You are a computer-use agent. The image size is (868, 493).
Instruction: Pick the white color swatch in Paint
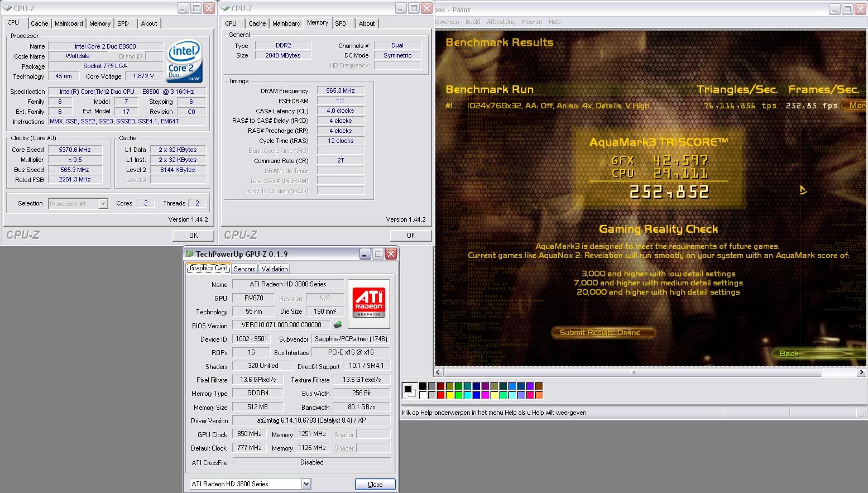[423, 395]
